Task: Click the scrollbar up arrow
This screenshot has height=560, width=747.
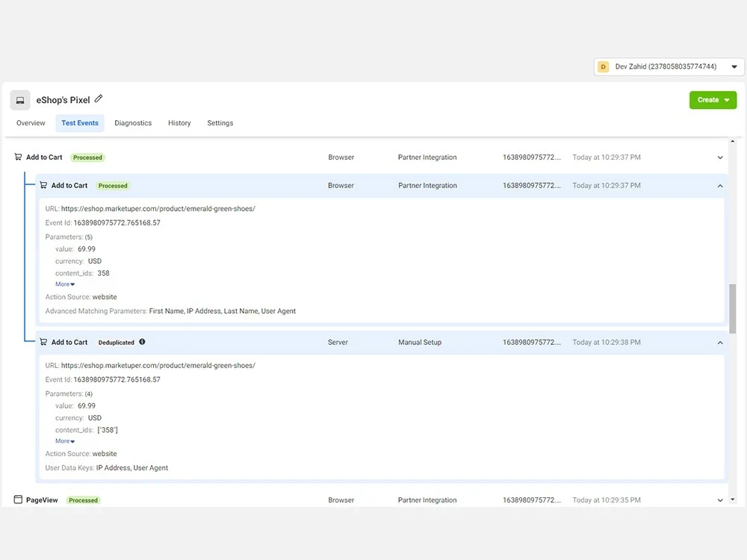Action: [x=732, y=141]
